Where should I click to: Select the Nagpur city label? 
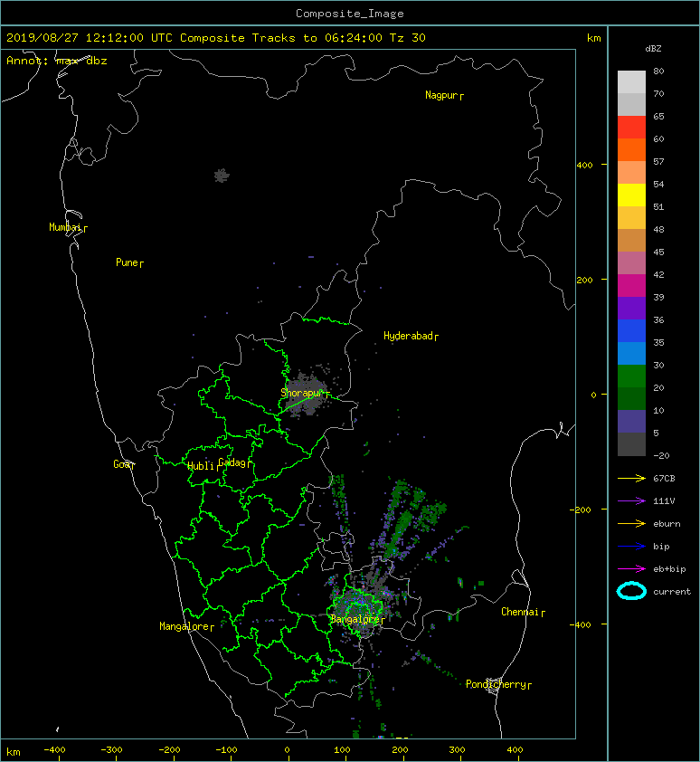(444, 95)
